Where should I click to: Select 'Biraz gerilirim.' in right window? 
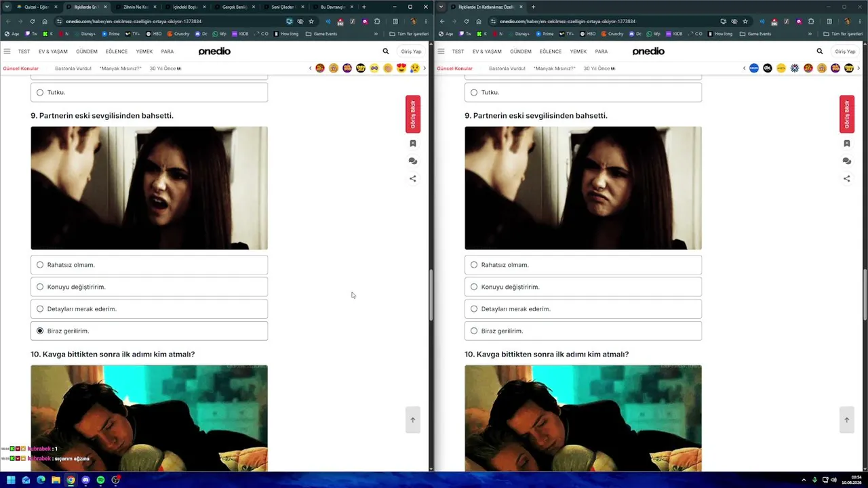click(583, 331)
